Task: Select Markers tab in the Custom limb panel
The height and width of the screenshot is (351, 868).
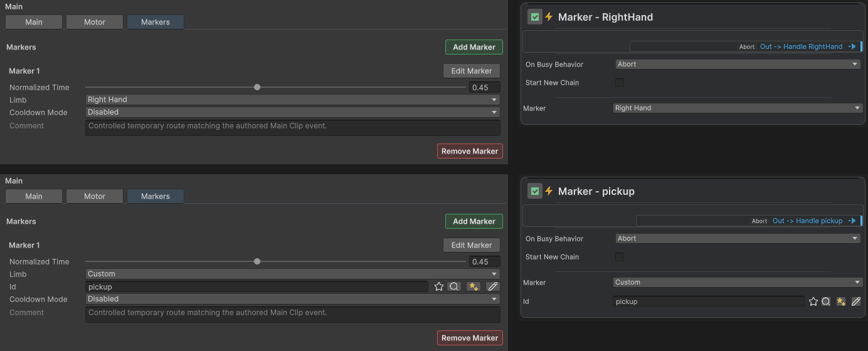Action: click(x=156, y=196)
